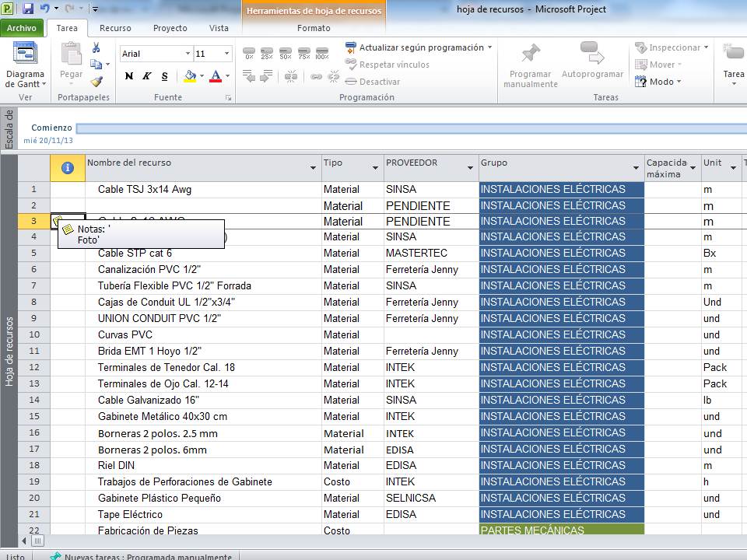Click the Costo type cell in row 19

[x=352, y=482]
